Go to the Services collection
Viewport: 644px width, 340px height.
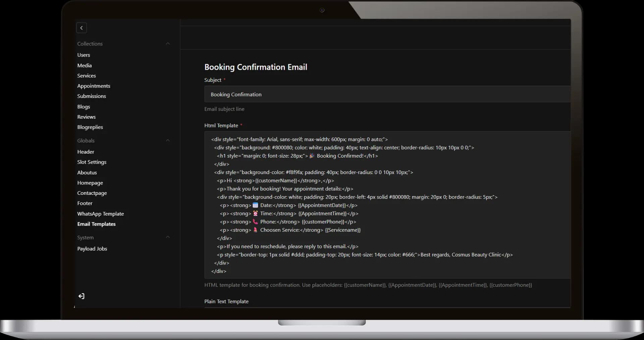[87, 76]
